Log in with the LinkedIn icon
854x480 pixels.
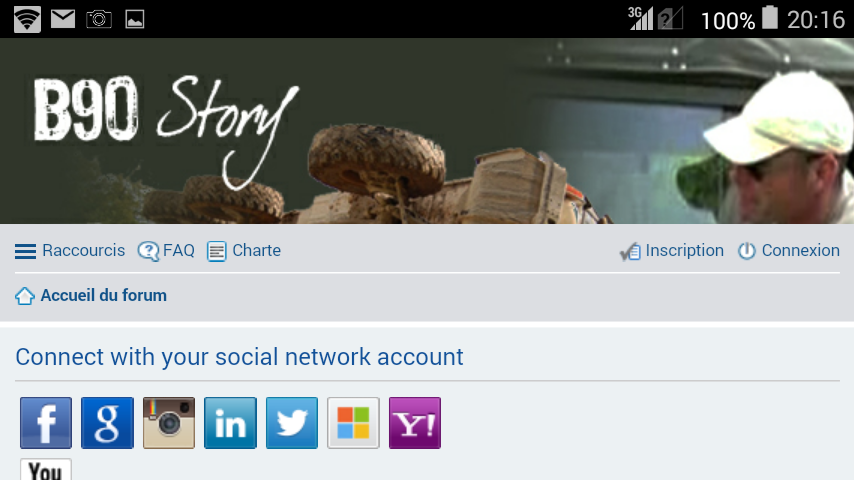point(230,423)
